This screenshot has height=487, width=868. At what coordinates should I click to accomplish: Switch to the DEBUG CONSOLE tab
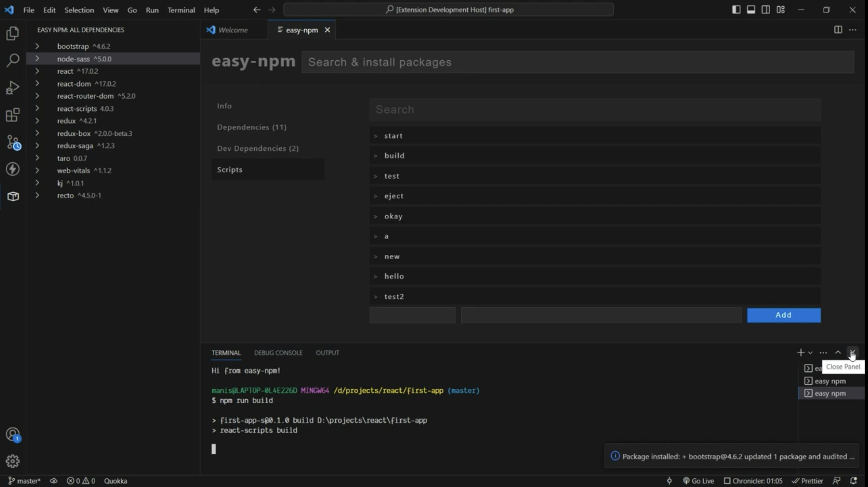pos(278,353)
